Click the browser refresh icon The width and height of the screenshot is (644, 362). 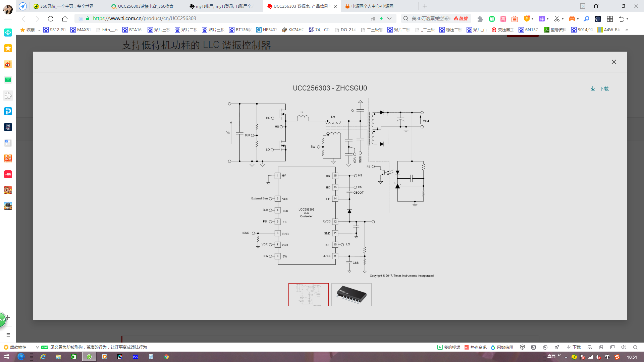[x=51, y=19]
